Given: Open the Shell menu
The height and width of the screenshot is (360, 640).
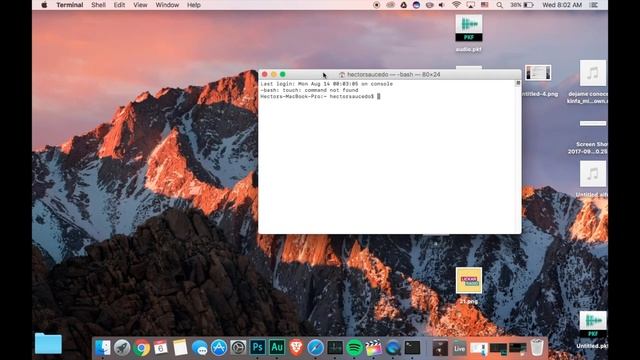Looking at the screenshot, I should (x=98, y=5).
